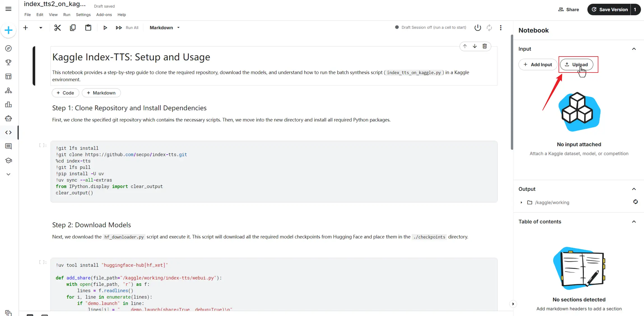
Task: Select the Competitions trophy icon in the sidebar
Action: (x=8, y=62)
